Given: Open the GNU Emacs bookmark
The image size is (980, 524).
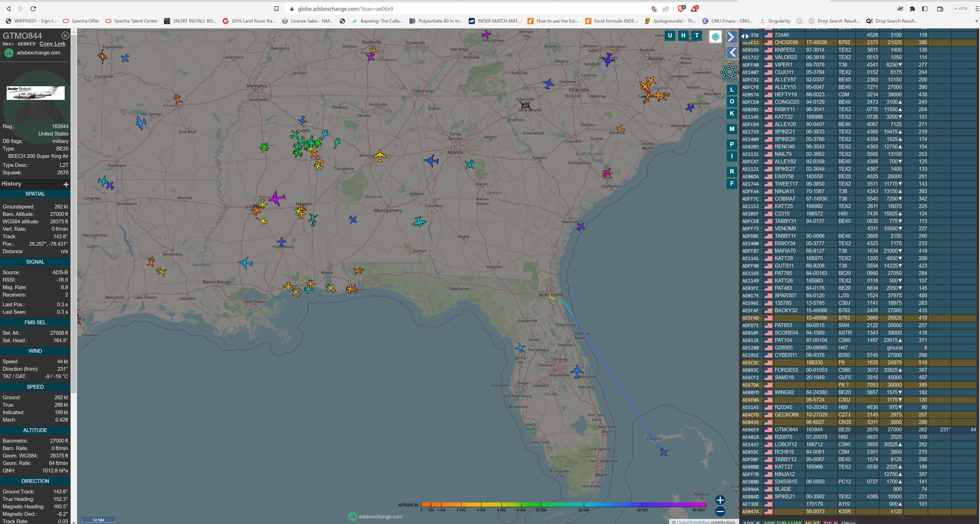Looking at the screenshot, I should point(728,21).
